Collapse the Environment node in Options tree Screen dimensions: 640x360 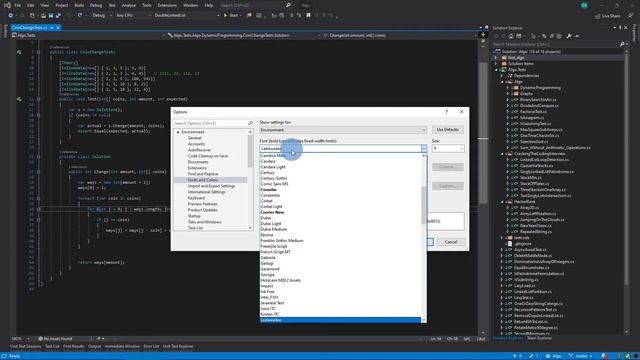(178, 132)
